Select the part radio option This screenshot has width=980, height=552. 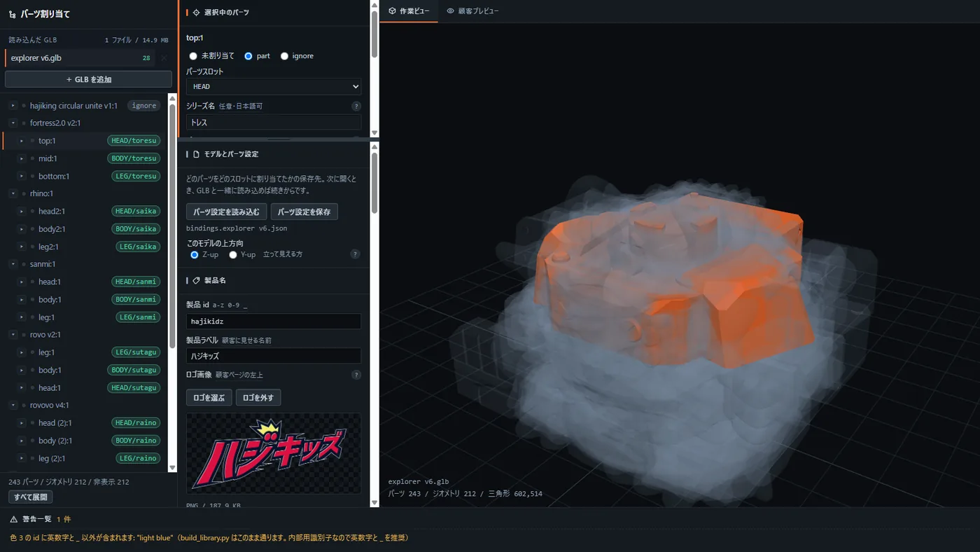[x=248, y=56]
